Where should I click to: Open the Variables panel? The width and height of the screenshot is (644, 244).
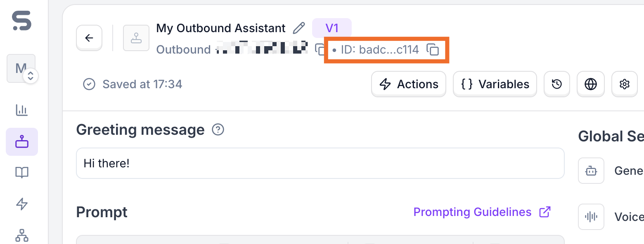pyautogui.click(x=495, y=84)
